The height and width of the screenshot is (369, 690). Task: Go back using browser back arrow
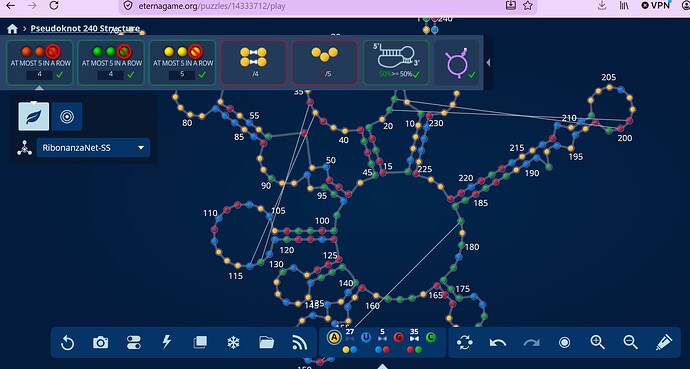(x=11, y=5)
